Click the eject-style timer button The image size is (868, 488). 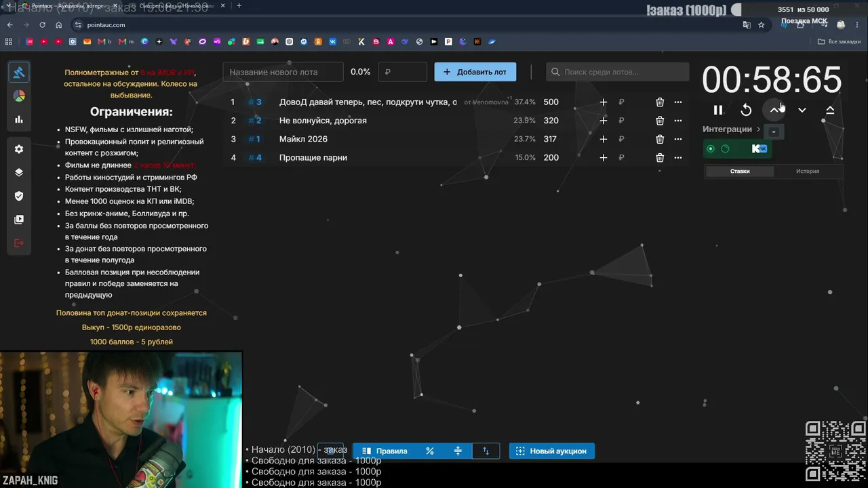(x=830, y=110)
